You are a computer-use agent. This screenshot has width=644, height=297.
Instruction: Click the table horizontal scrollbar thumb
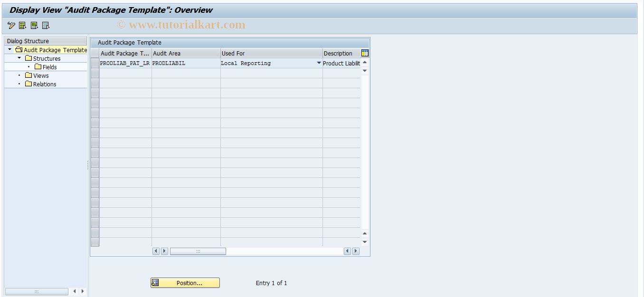[x=198, y=251]
